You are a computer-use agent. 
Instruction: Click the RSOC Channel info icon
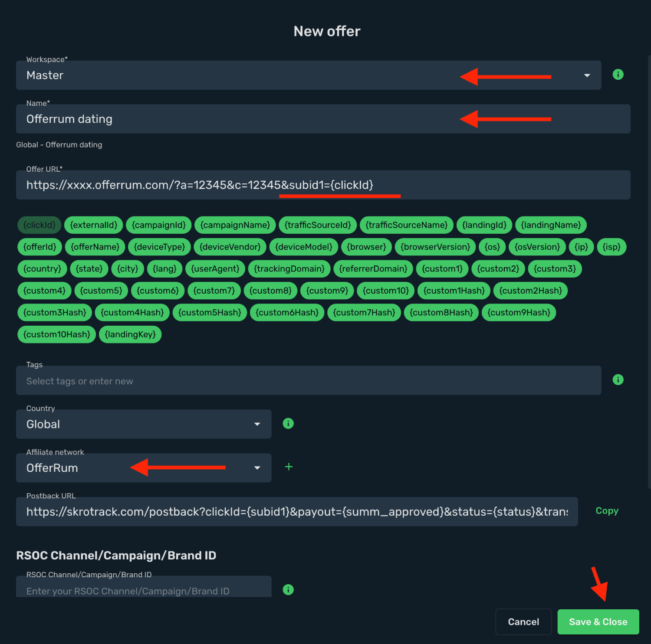tap(288, 590)
